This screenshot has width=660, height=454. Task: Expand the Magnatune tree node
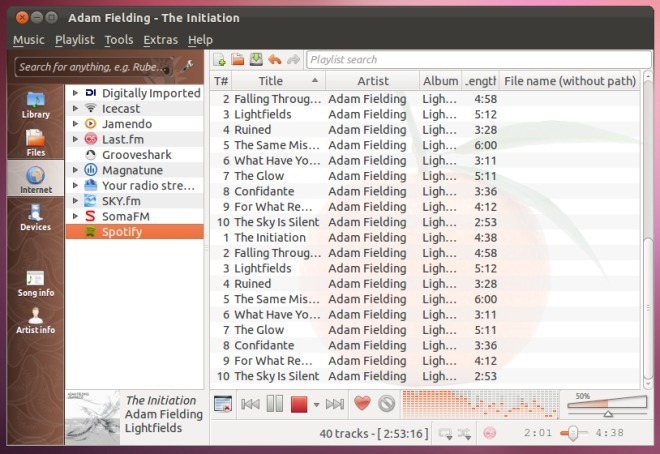tap(75, 170)
